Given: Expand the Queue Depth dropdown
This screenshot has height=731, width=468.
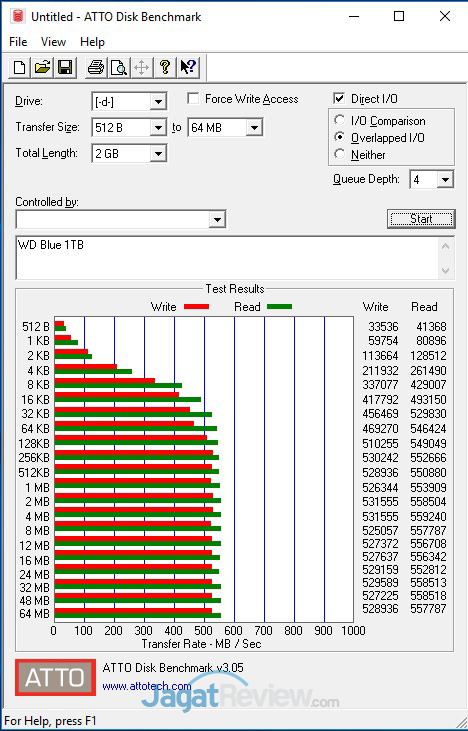Looking at the screenshot, I should [445, 179].
